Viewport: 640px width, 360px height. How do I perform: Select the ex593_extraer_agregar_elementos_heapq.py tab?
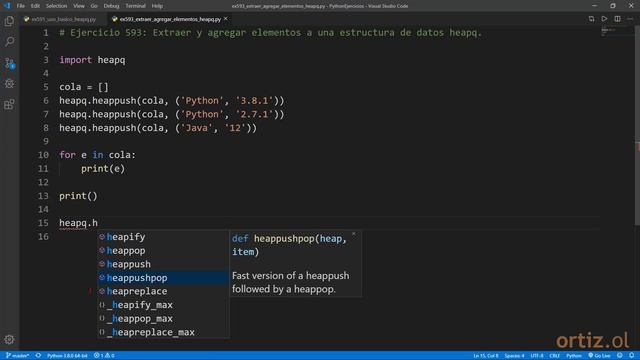click(170, 19)
